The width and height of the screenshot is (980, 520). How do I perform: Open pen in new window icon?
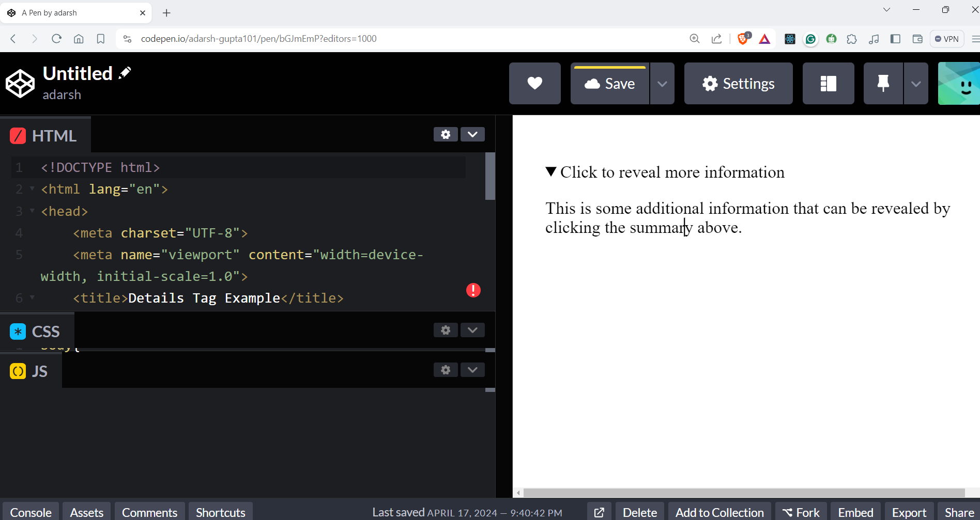[599, 512]
